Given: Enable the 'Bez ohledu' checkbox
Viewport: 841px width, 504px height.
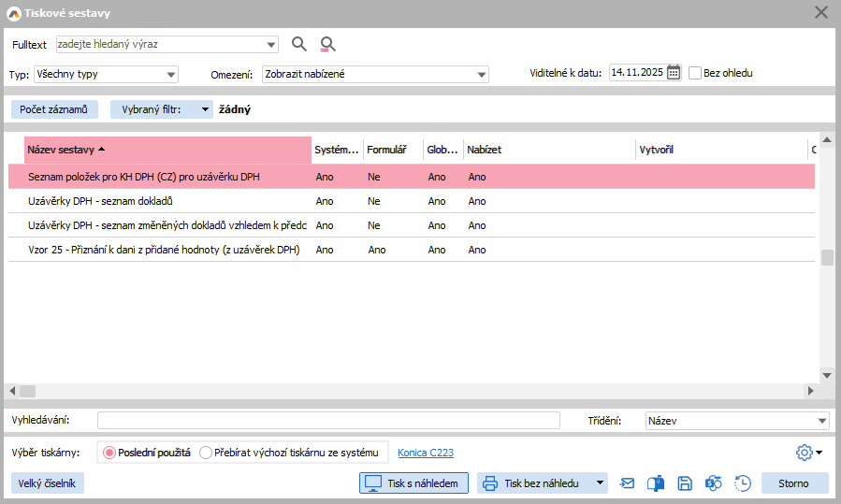Looking at the screenshot, I should pos(695,73).
